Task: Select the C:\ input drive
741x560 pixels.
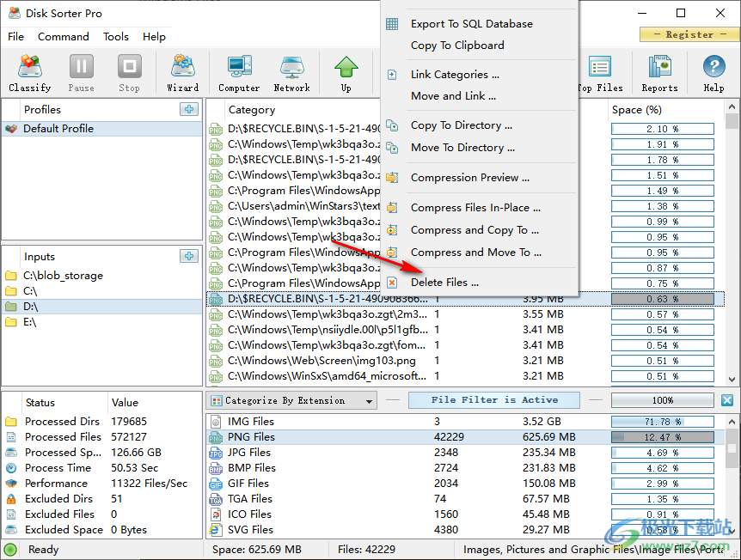Action: click(x=102, y=291)
